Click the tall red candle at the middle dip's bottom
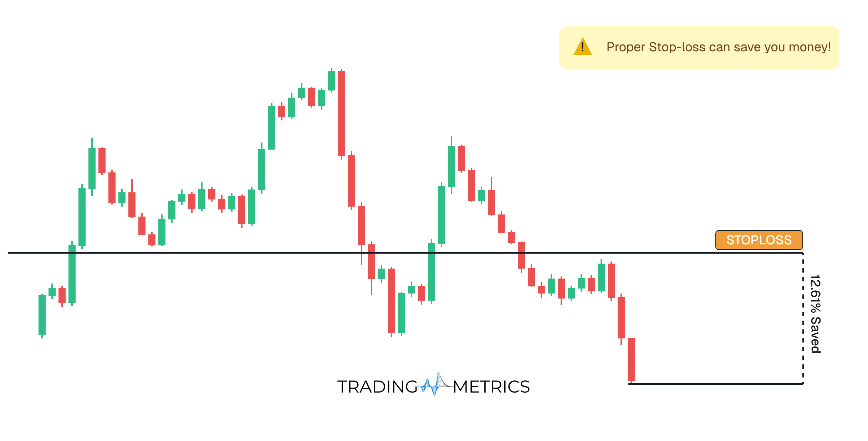Image resolution: width=868 pixels, height=441 pixels. click(392, 301)
